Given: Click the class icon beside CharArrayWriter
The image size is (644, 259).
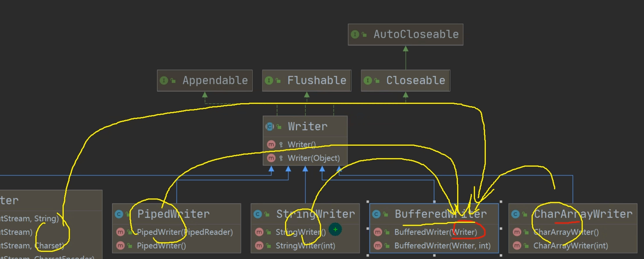Looking at the screenshot, I should tap(515, 214).
